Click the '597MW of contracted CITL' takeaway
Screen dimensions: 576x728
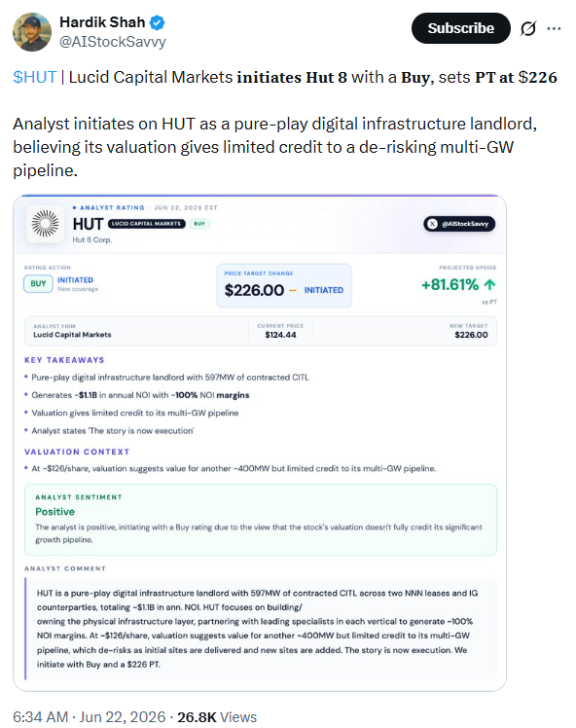170,378
